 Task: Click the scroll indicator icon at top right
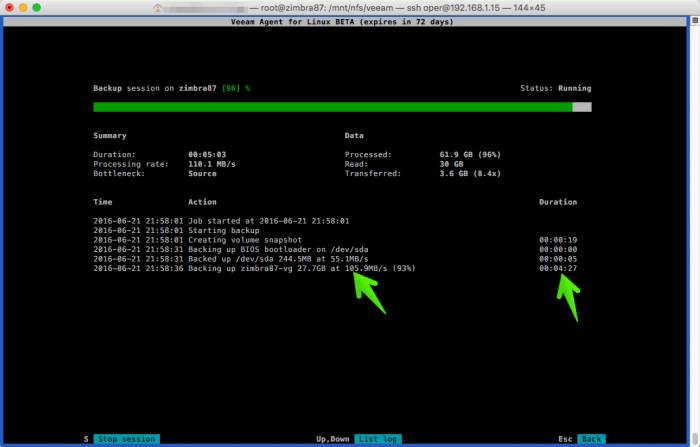tap(695, 21)
